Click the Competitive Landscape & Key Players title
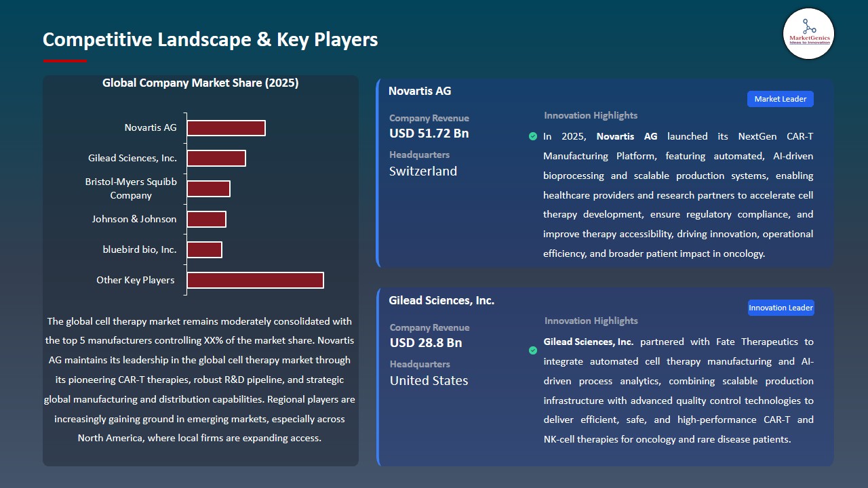The image size is (868, 488). tap(210, 39)
